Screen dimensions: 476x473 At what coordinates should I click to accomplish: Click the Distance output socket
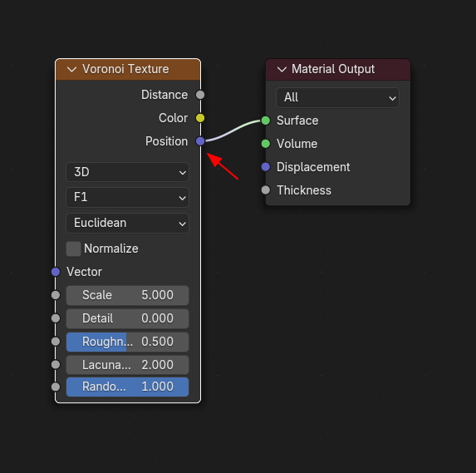click(x=200, y=95)
